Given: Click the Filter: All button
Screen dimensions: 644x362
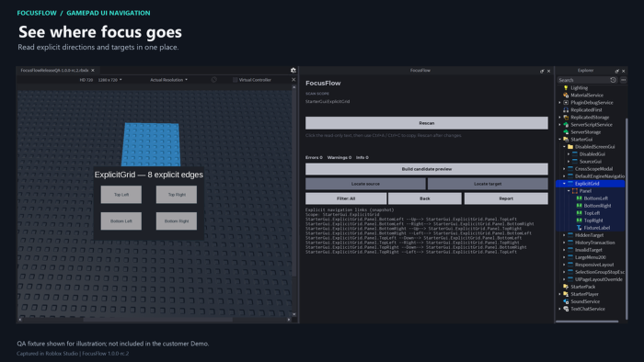Looking at the screenshot, I should [x=346, y=198].
